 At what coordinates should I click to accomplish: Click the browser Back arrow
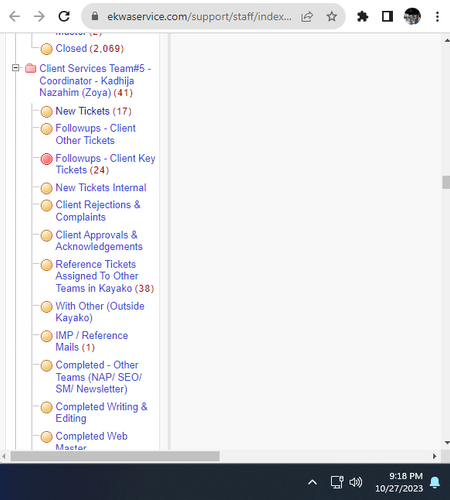(15, 16)
